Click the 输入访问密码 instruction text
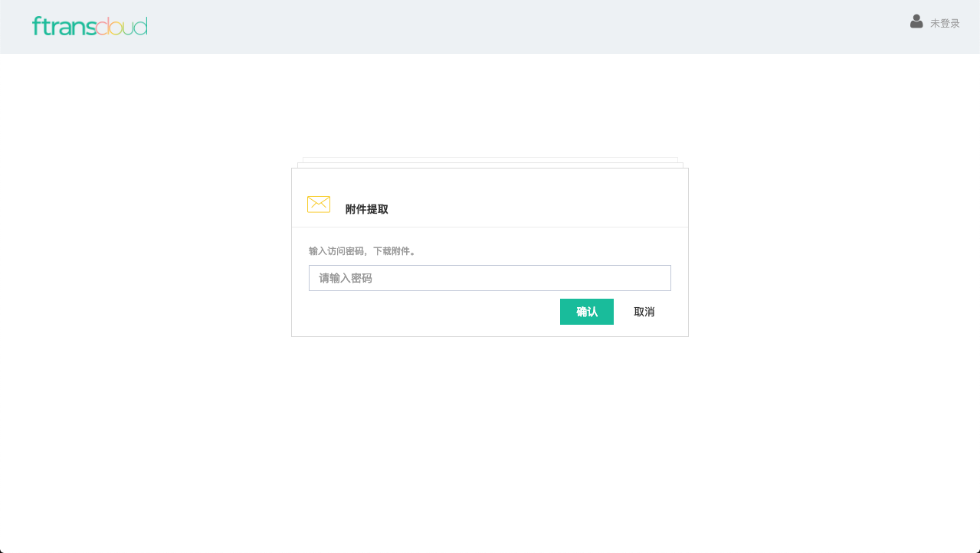Screen dimensions: 980x553 362,250
